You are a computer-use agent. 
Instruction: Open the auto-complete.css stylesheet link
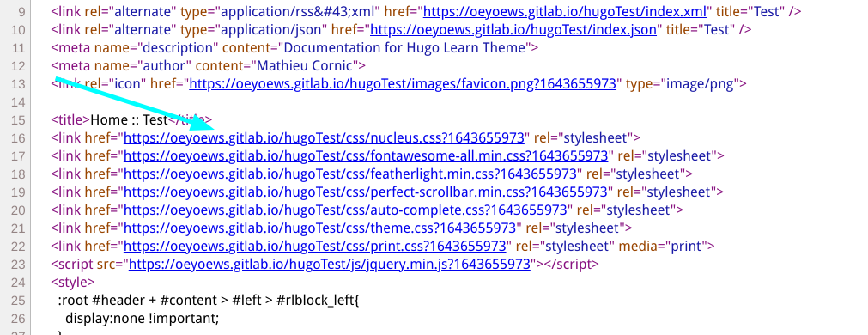(x=345, y=210)
